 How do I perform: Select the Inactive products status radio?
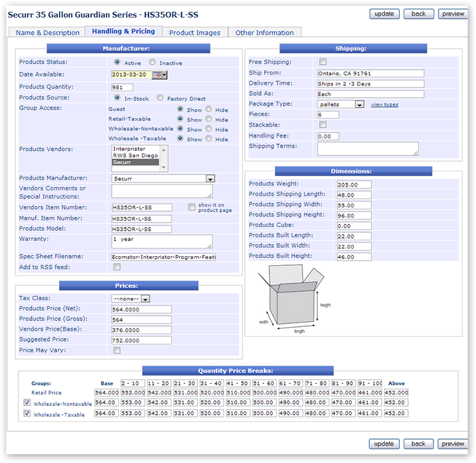tap(152, 62)
